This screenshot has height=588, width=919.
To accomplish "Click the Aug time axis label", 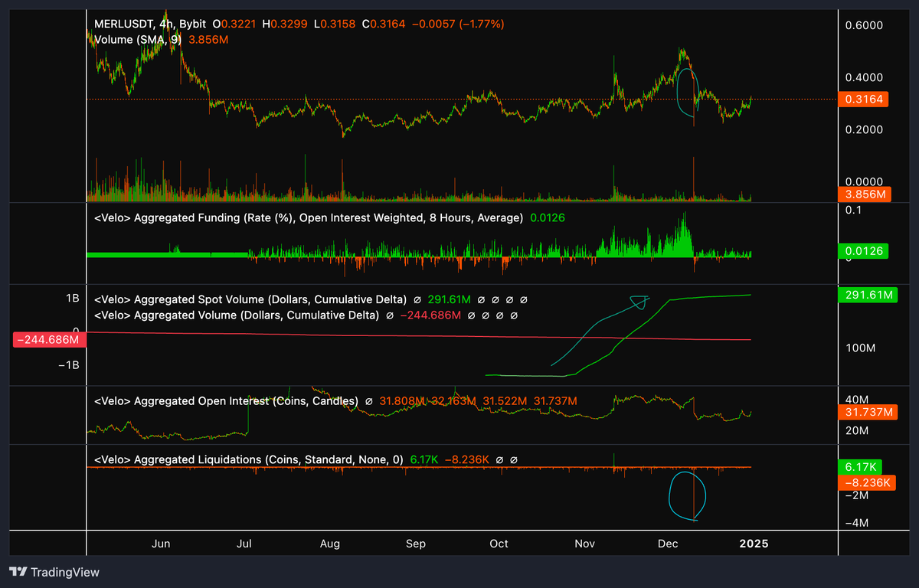I will [329, 544].
